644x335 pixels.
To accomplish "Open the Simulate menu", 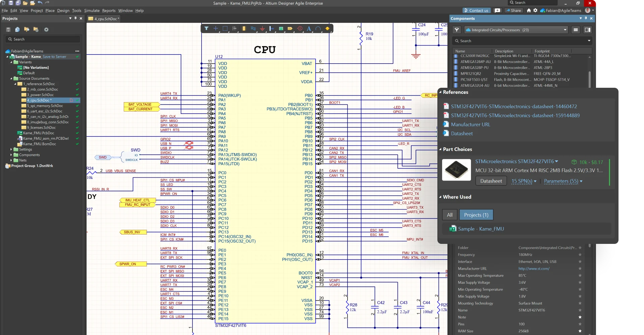I will 92,10.
